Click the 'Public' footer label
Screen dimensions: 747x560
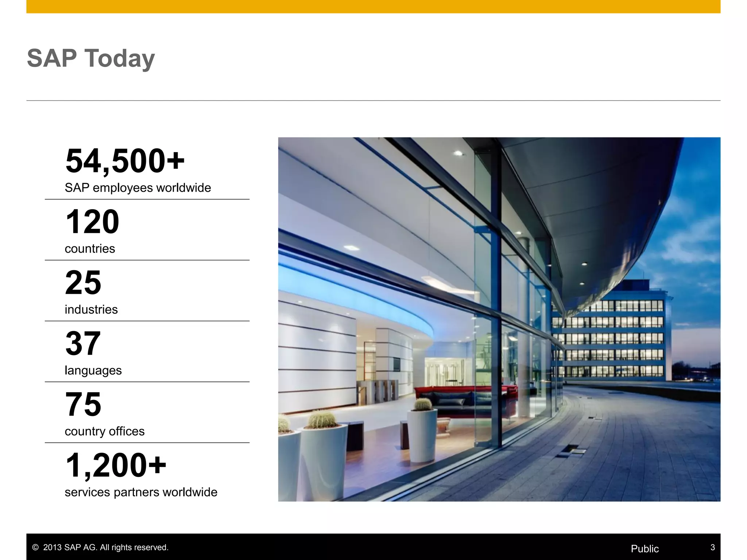[x=645, y=549]
